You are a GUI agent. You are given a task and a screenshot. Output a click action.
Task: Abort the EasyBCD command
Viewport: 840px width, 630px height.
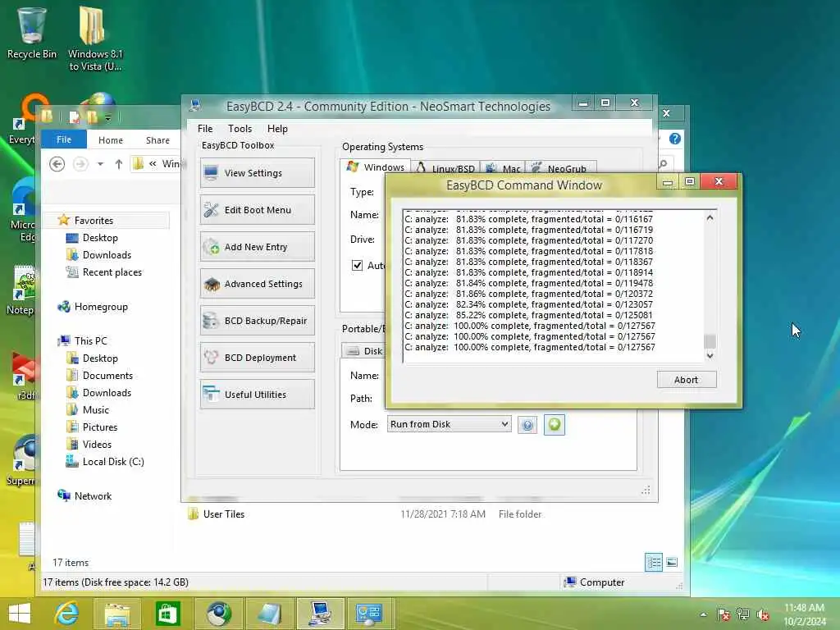point(687,380)
